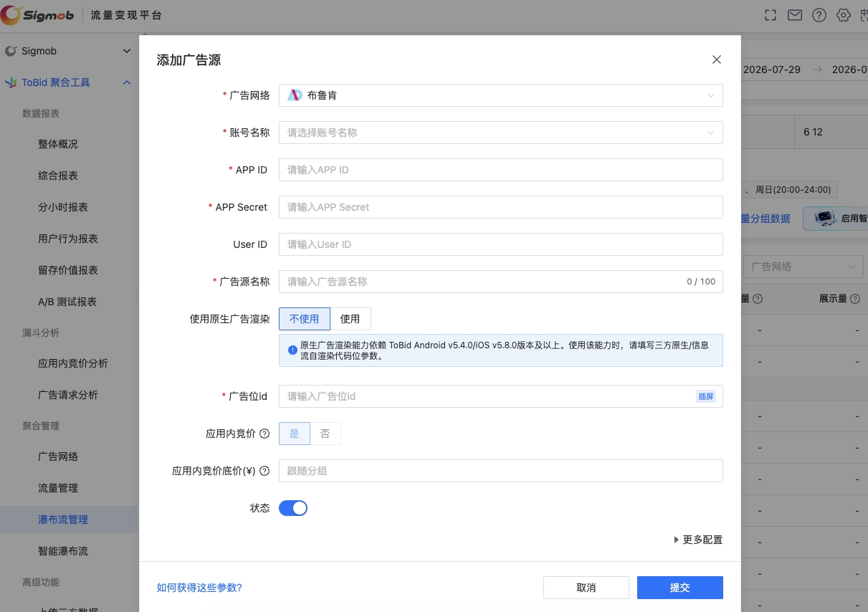Open 瀑布流管理 in the sidebar
Viewport: 868px width, 612px height.
click(63, 520)
